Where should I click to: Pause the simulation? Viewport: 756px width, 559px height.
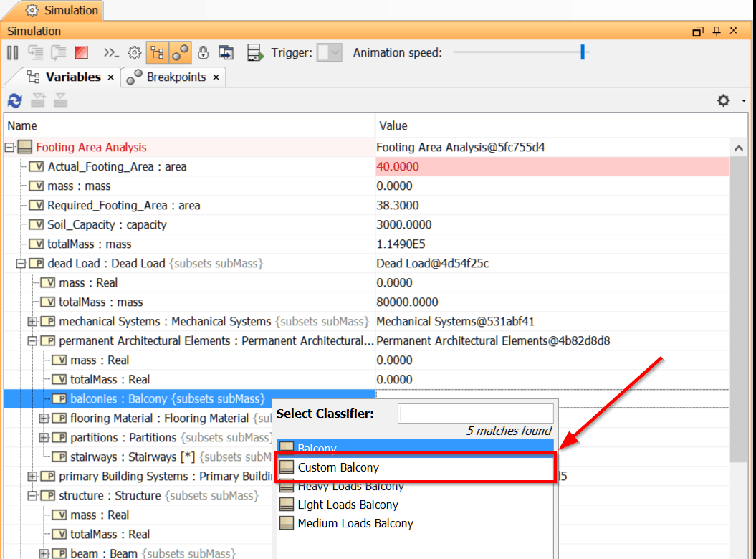pyautogui.click(x=13, y=52)
